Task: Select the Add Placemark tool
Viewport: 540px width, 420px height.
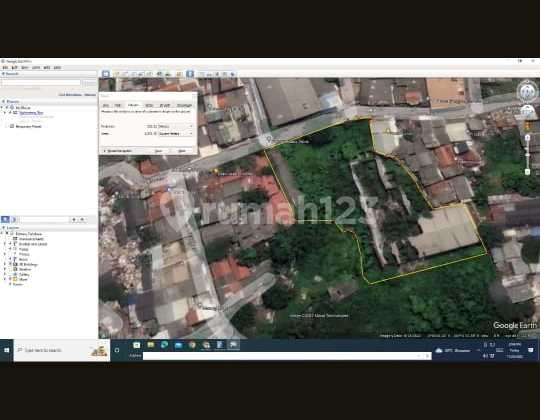Action: 117,74
